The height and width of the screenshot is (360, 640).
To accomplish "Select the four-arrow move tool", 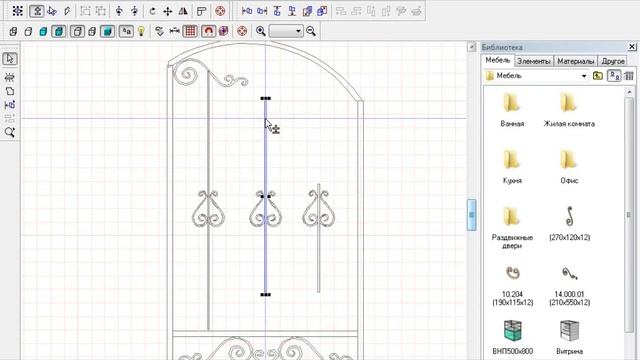I will point(168,11).
